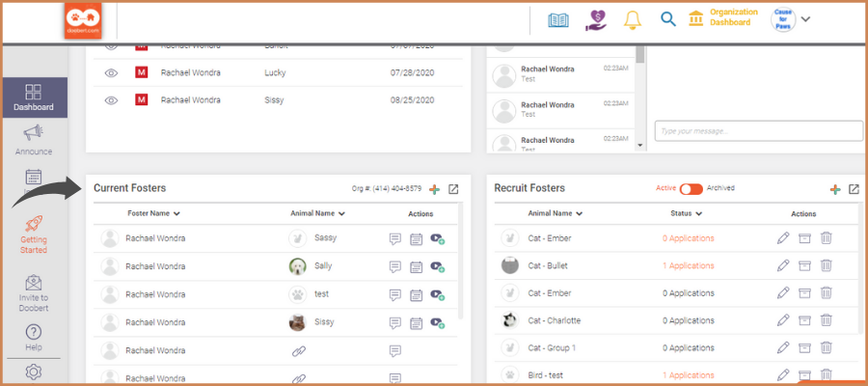Delete the Cat - Bullet listing
This screenshot has height=386, width=868.
pos(826,265)
